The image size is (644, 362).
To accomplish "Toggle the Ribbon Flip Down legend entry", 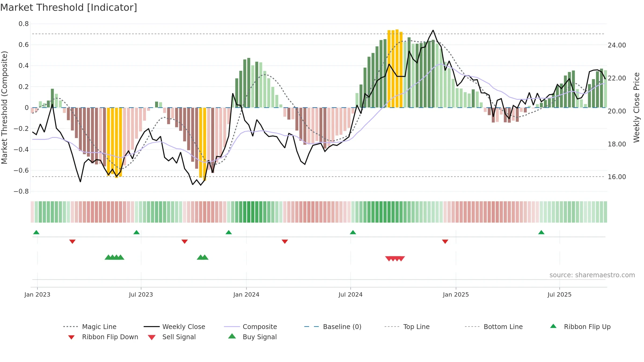I will (x=103, y=337).
